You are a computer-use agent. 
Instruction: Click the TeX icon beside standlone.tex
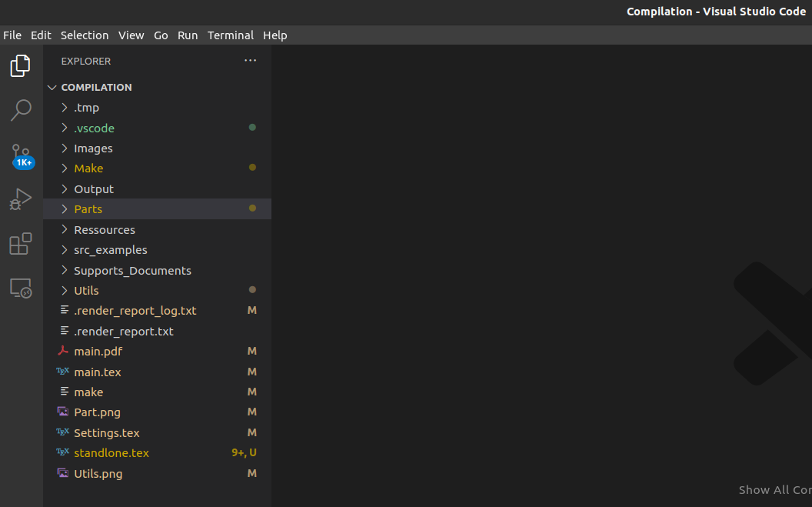tap(62, 452)
